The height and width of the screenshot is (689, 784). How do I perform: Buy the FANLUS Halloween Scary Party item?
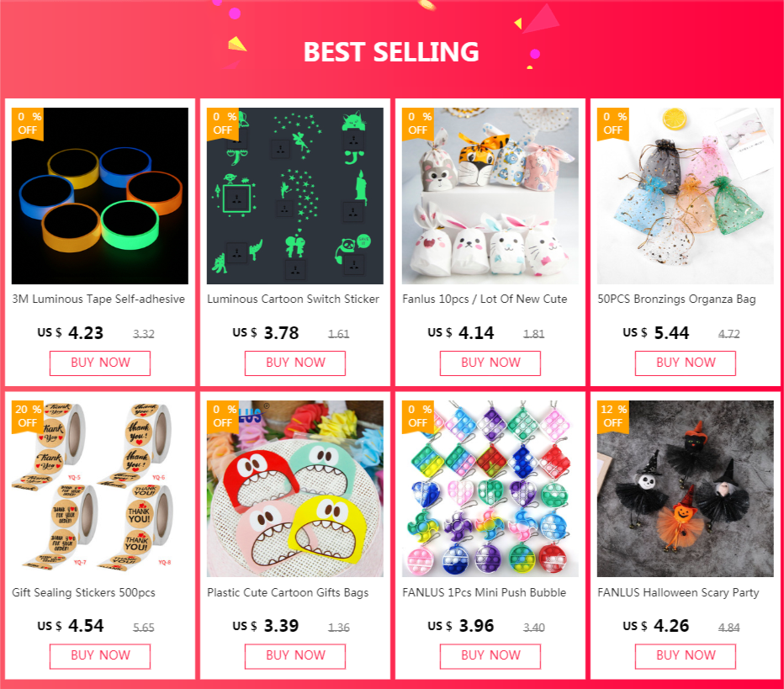(x=686, y=656)
